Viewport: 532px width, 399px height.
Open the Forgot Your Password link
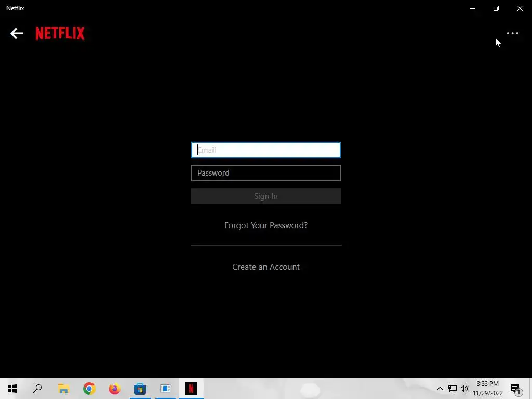265,225
